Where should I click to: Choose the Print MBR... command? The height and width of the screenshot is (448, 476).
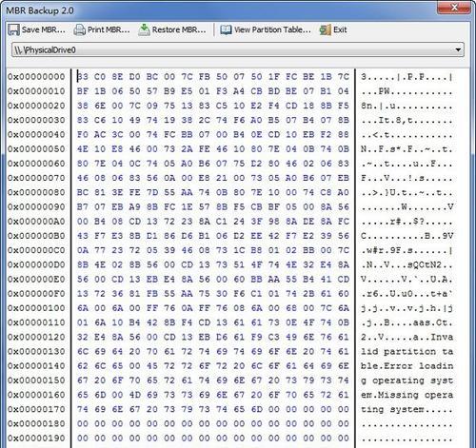click(x=109, y=29)
